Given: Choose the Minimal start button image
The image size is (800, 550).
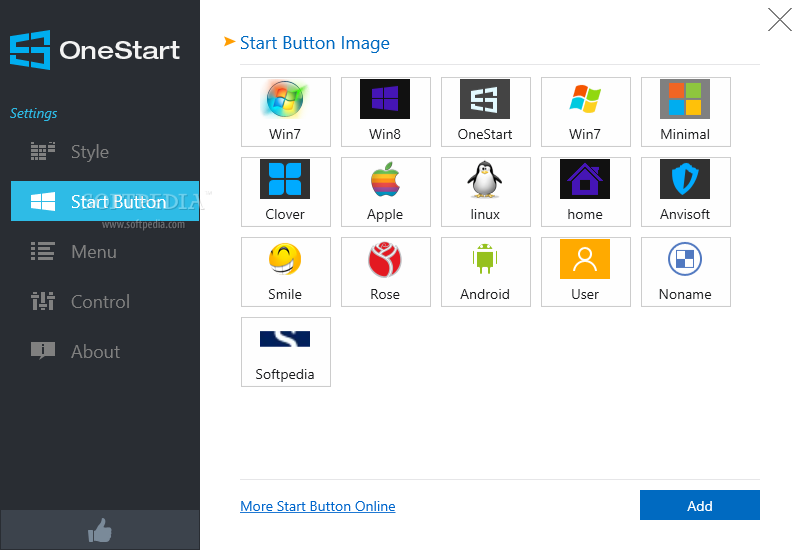Looking at the screenshot, I should click(x=686, y=112).
